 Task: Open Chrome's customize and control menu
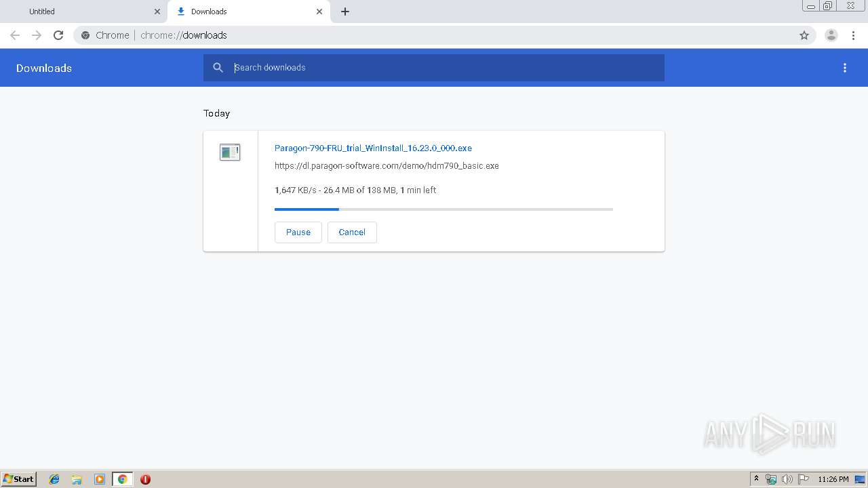[x=853, y=35]
